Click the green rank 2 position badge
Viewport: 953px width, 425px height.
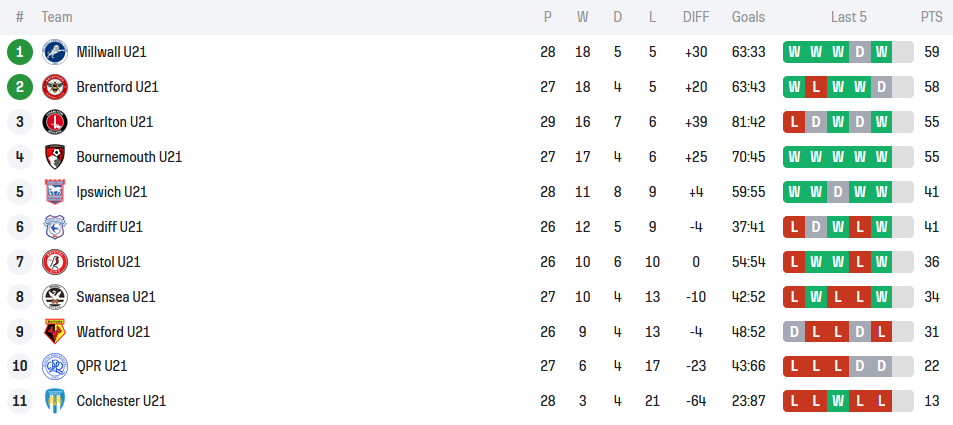pos(20,87)
